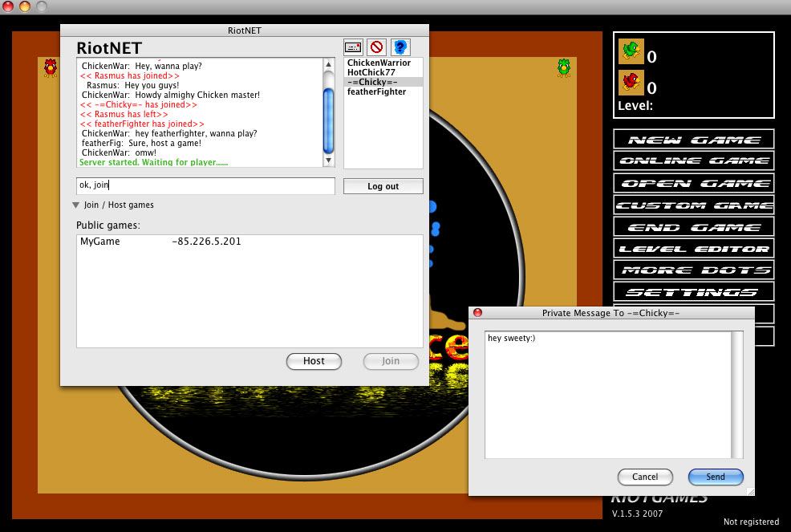Click the 'Server started. Waiting for player' message
This screenshot has width=791, height=532.
(x=153, y=162)
